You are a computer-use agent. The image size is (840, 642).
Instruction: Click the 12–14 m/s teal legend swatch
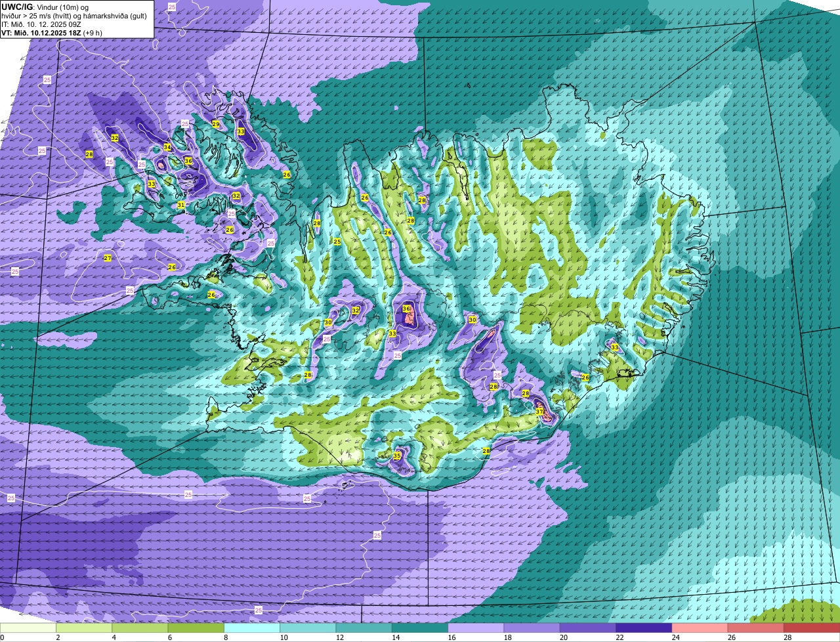364,628
